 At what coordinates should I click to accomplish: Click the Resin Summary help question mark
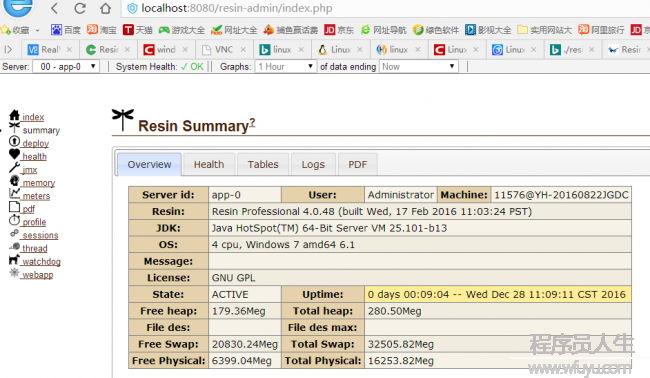(x=252, y=122)
